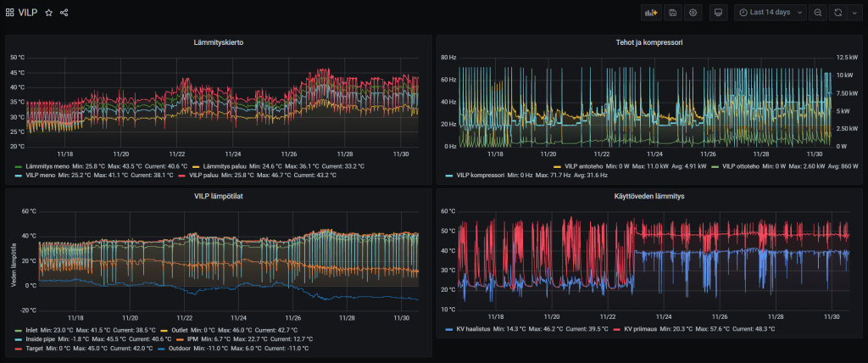Open the Tehot ja kompressori panel menu

pos(649,42)
